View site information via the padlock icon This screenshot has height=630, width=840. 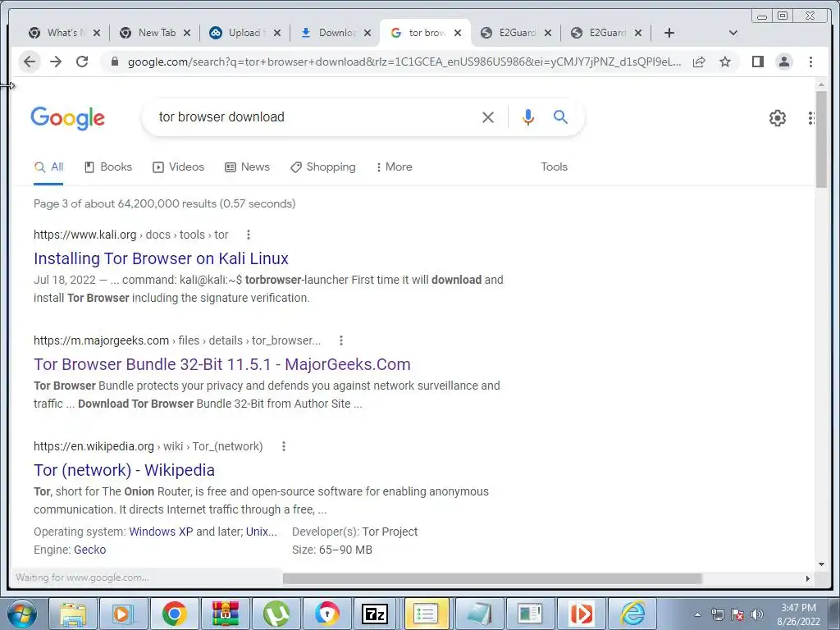point(114,62)
